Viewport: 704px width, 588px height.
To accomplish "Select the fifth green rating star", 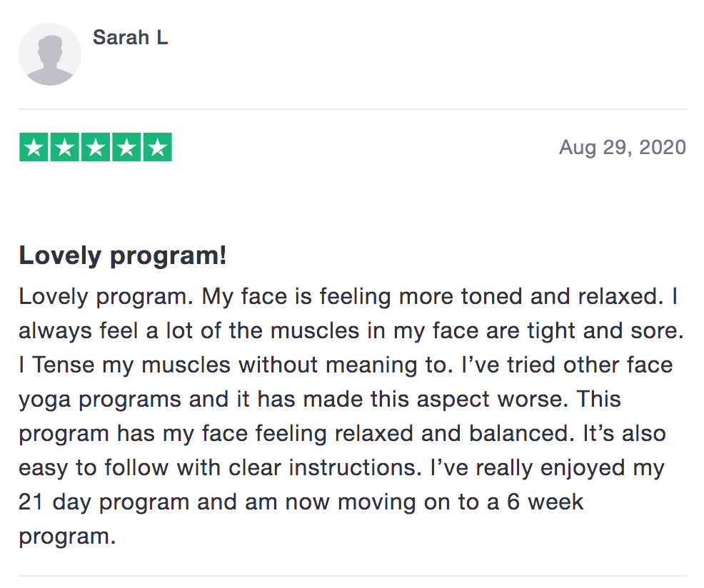I will pyautogui.click(x=158, y=147).
